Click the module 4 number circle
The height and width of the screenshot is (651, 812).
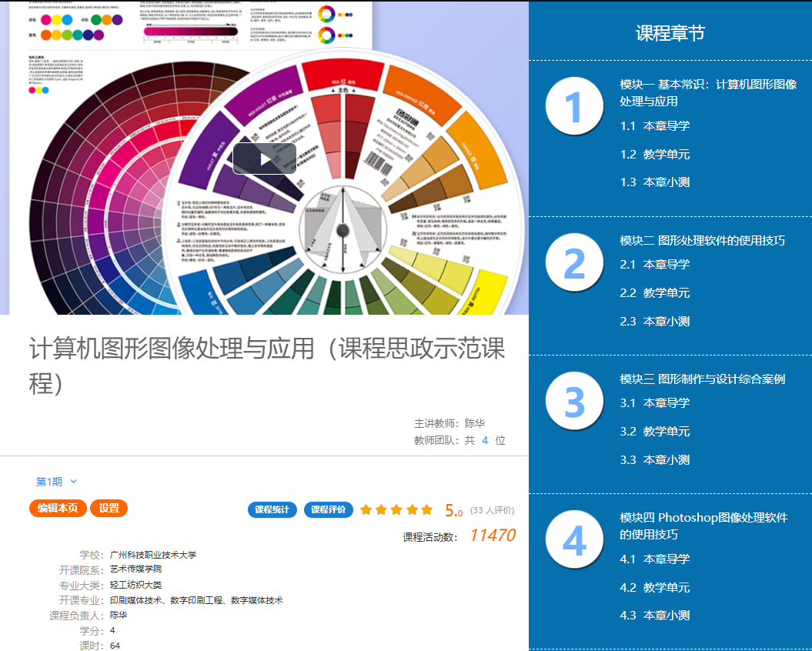[574, 540]
